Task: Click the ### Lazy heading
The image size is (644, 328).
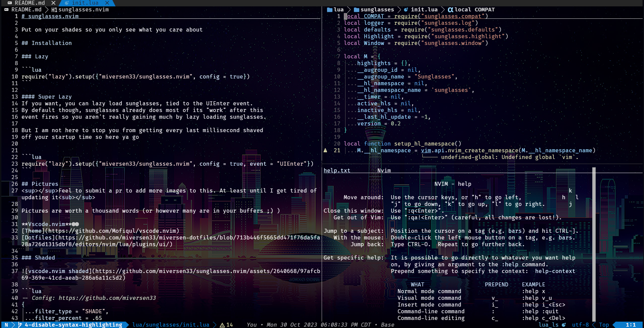Action: [x=35, y=56]
